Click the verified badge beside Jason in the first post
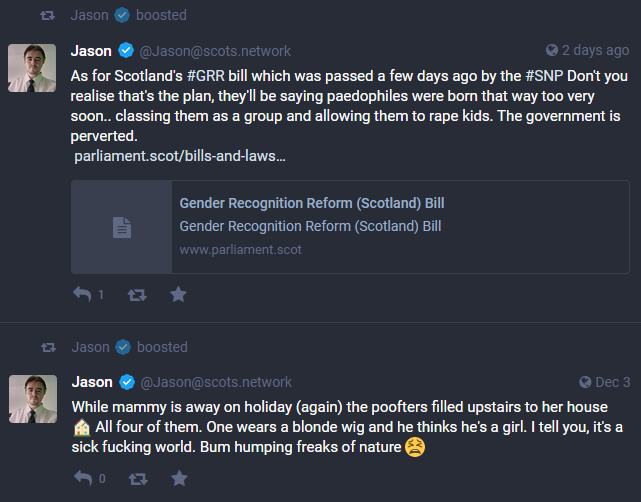 click(127, 50)
